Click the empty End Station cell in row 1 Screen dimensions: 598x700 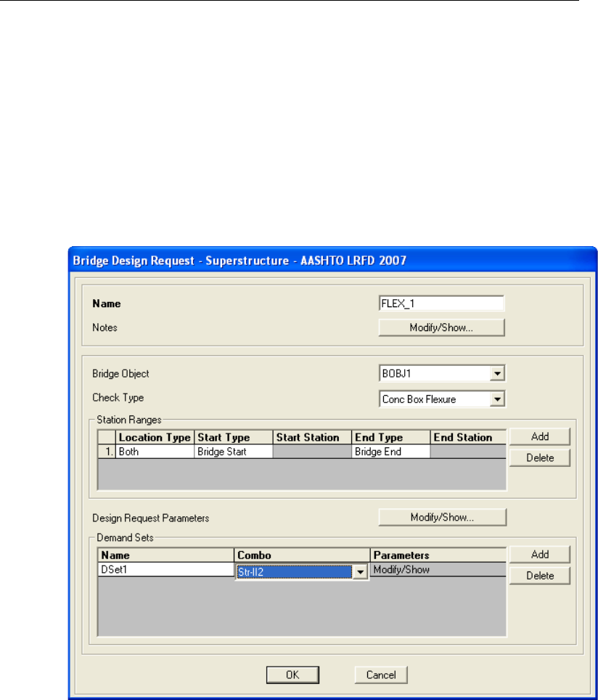(468, 452)
